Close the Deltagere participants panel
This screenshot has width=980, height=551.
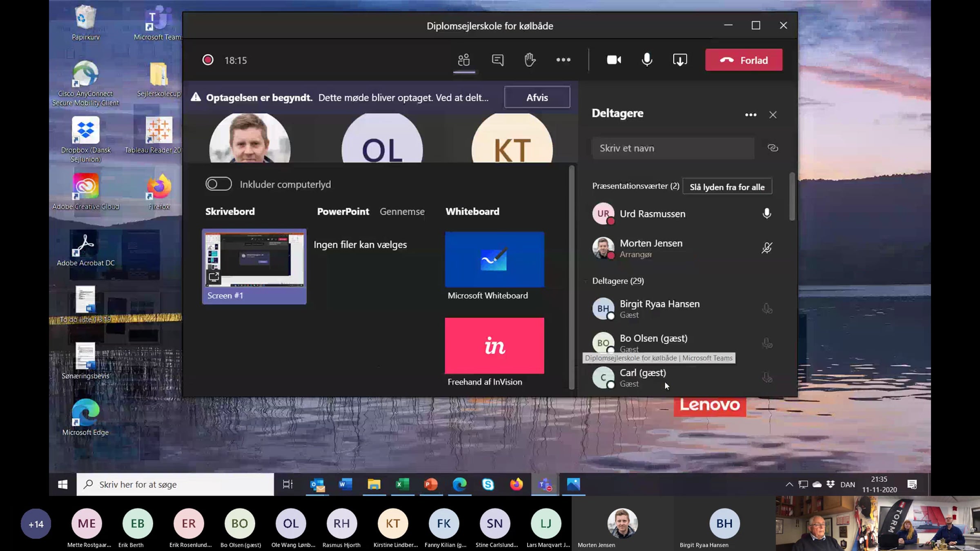tap(773, 115)
